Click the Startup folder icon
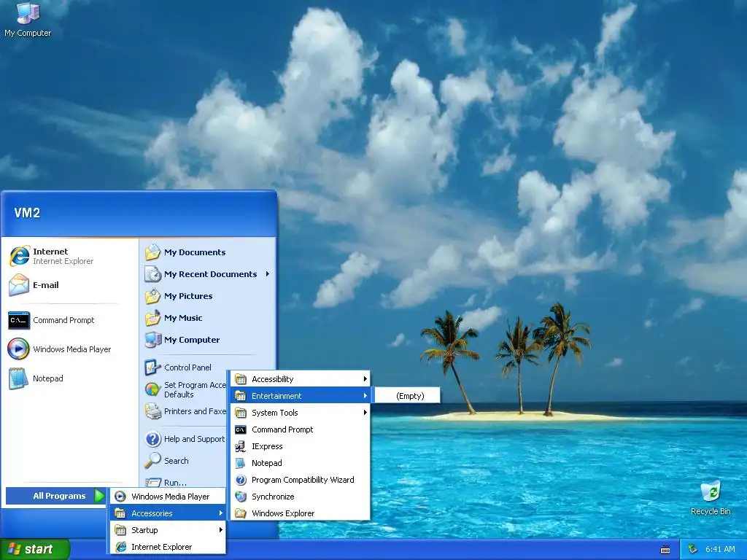The height and width of the screenshot is (560, 747). coord(120,530)
